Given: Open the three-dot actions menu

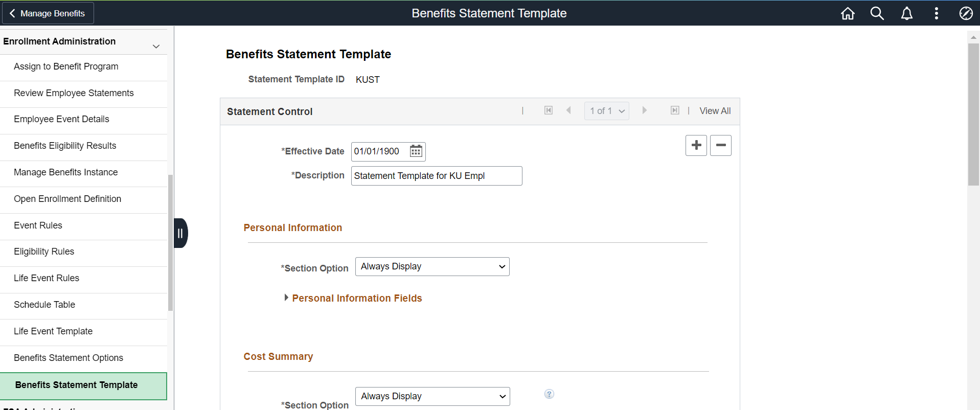Looking at the screenshot, I should [937, 13].
